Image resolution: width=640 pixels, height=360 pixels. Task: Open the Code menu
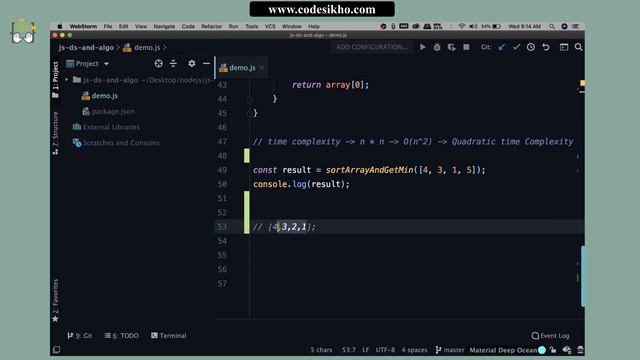(x=188, y=26)
